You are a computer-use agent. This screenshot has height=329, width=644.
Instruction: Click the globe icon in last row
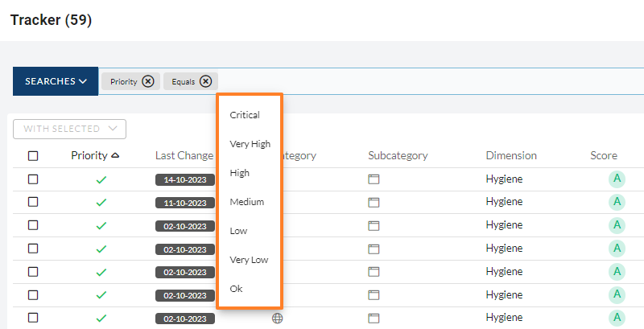pyautogui.click(x=278, y=319)
